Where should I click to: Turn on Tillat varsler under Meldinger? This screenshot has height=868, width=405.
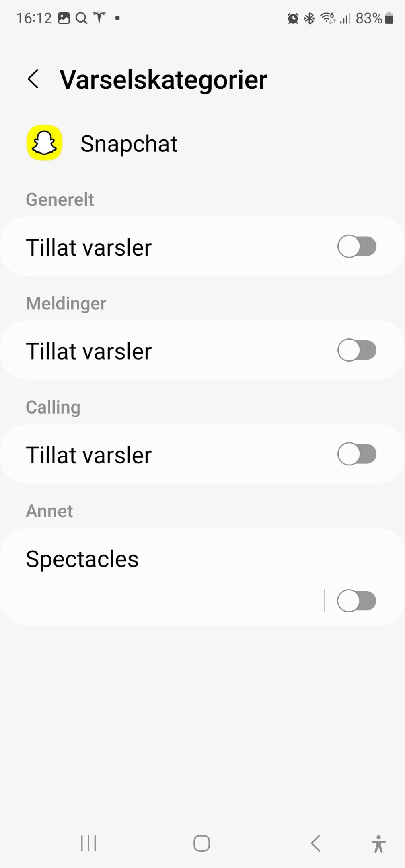357,350
